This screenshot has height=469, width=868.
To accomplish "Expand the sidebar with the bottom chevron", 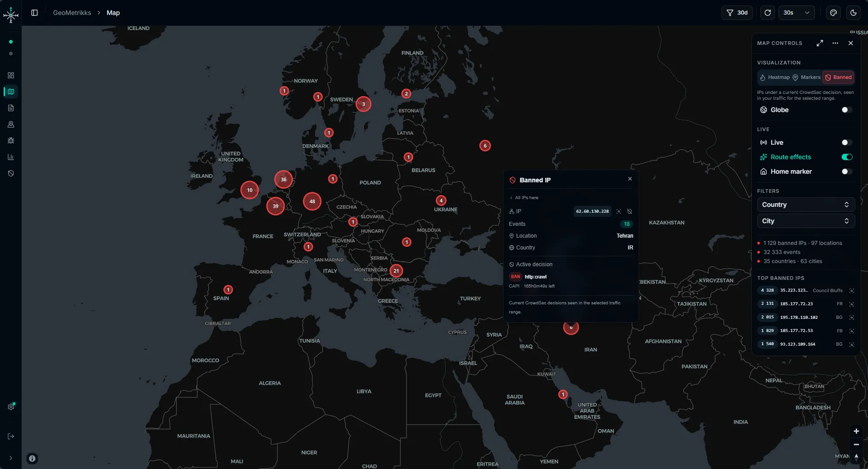I will [x=11, y=458].
